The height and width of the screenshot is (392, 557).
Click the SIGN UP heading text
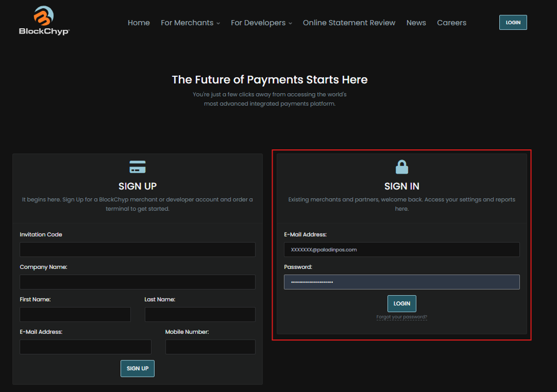coord(137,186)
